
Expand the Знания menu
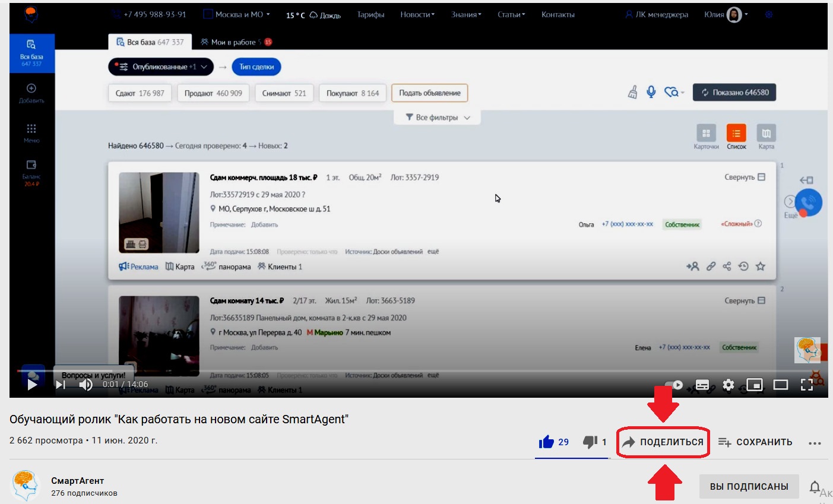coord(466,14)
